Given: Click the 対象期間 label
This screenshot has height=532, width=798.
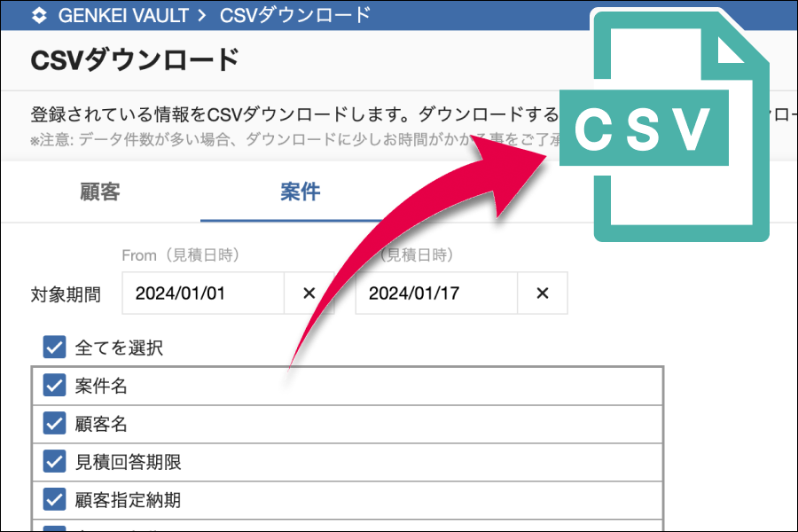Looking at the screenshot, I should pyautogui.click(x=66, y=294).
